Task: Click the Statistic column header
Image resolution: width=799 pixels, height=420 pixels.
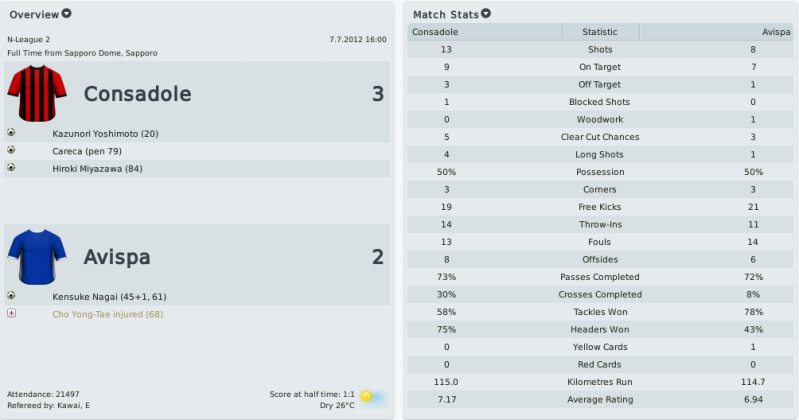Action: point(600,32)
